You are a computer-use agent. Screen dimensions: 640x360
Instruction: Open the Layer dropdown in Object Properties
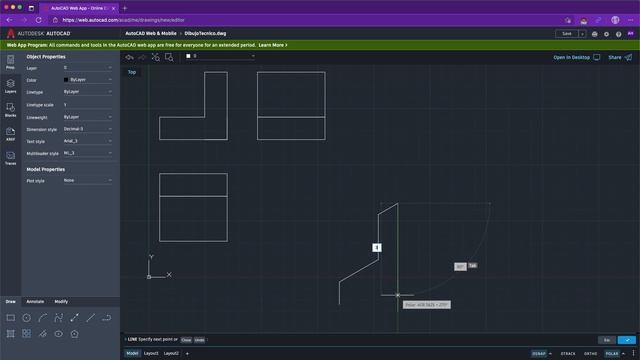coord(88,68)
